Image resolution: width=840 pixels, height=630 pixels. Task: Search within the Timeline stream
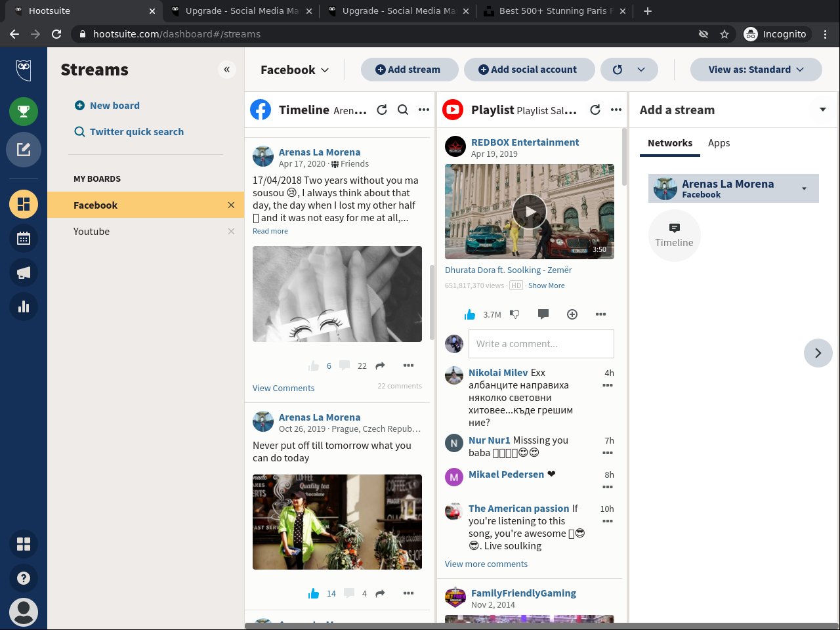pos(403,110)
